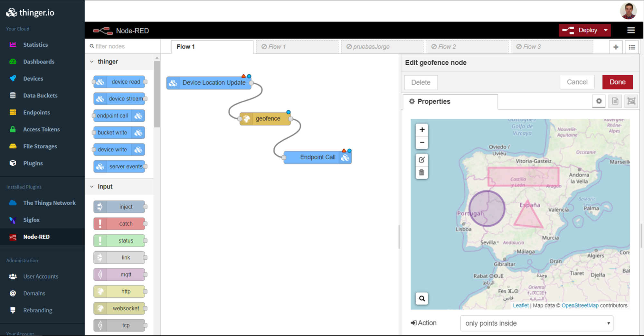The image size is (644, 336).
Task: Switch to the disabled Flow 1 tab
Action: click(297, 47)
